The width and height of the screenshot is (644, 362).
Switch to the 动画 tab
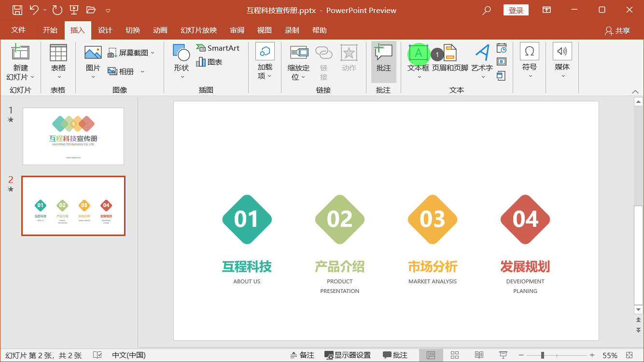tap(160, 30)
